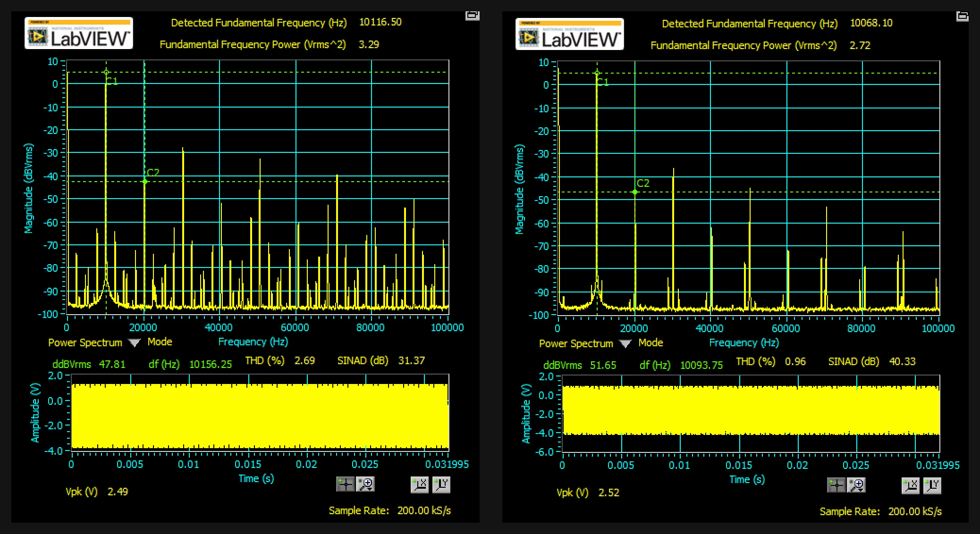The height and width of the screenshot is (534, 980).
Task: Autoscale X axis in the left panel
Action: pyautogui.click(x=420, y=484)
